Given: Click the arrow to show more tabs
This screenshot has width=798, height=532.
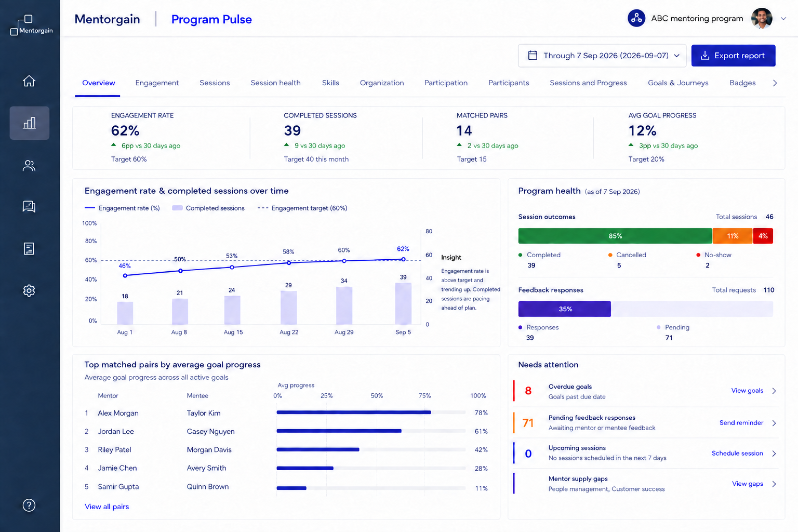Looking at the screenshot, I should [x=775, y=83].
